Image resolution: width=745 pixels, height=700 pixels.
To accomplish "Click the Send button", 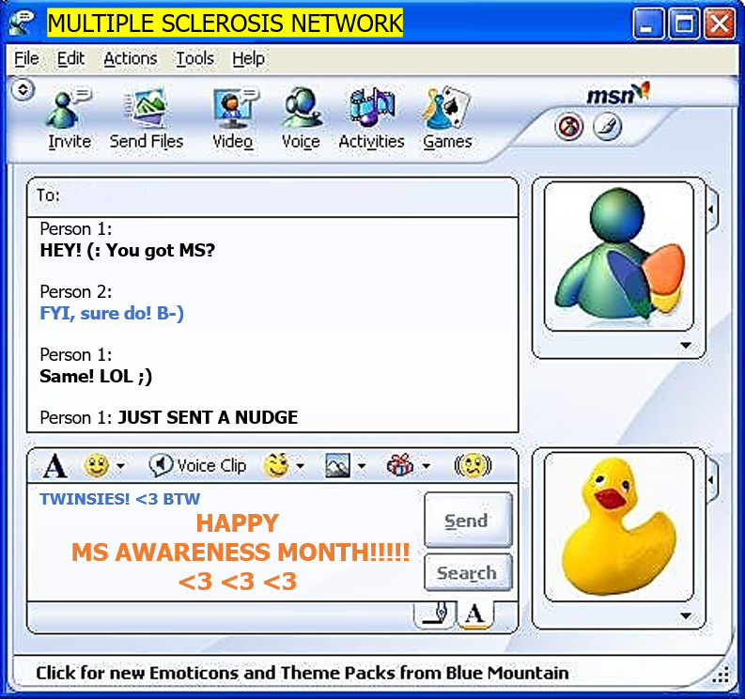I will pos(468,521).
